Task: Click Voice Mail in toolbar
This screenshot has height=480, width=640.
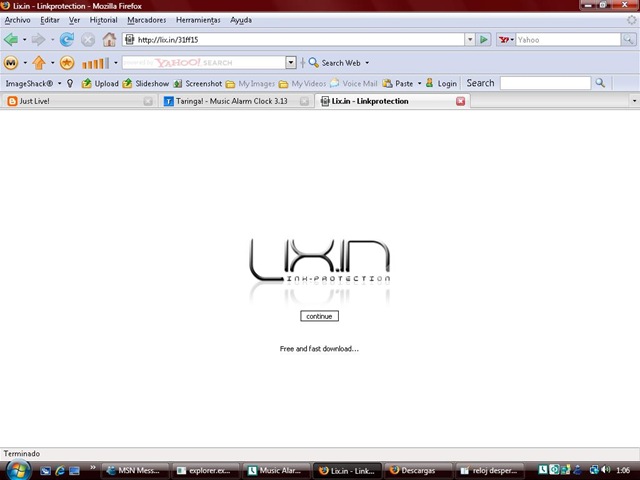Action: [x=353, y=83]
